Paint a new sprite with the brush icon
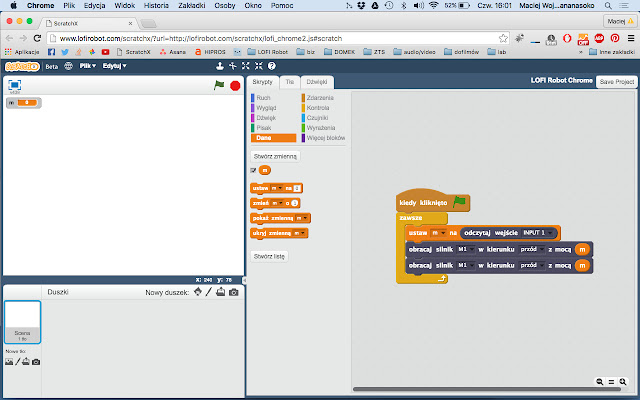Screen dimensions: 640x400 click(x=209, y=292)
